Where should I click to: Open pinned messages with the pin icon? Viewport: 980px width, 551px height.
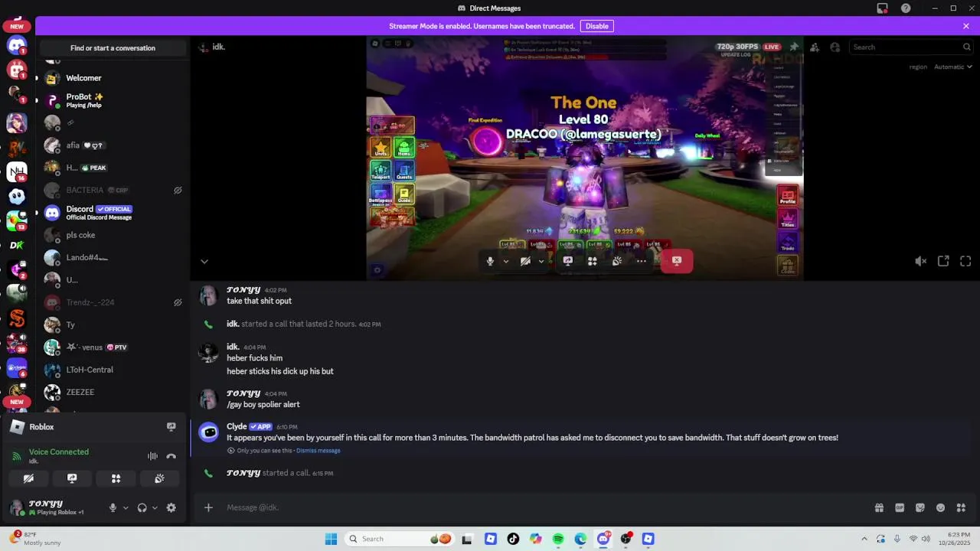pyautogui.click(x=794, y=47)
